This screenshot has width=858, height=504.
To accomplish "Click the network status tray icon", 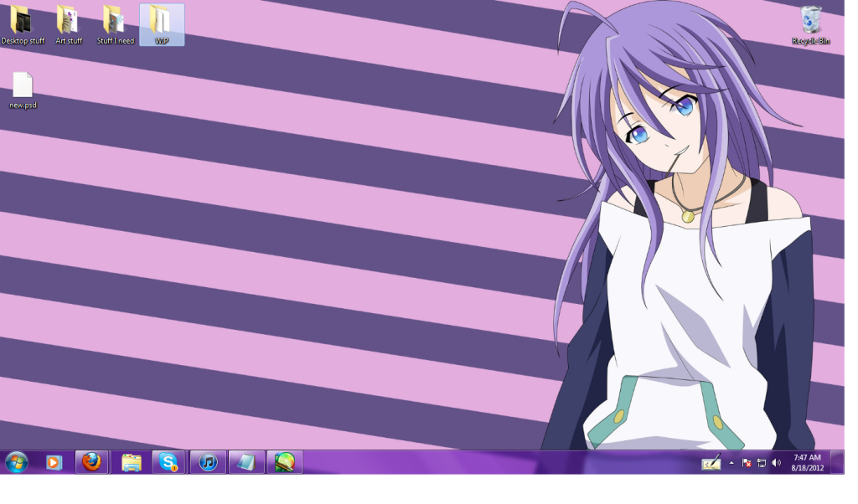I will click(761, 463).
